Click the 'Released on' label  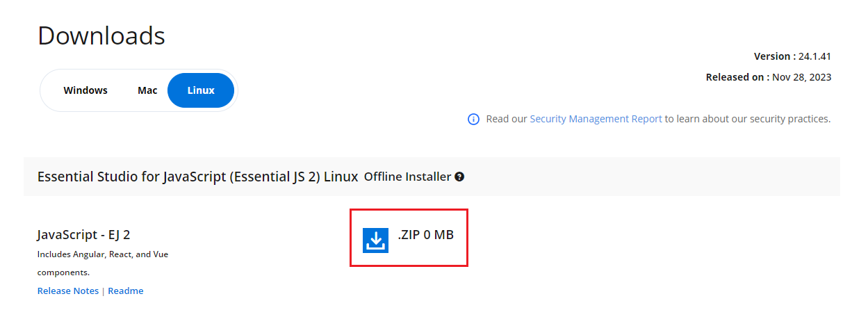[737, 77]
